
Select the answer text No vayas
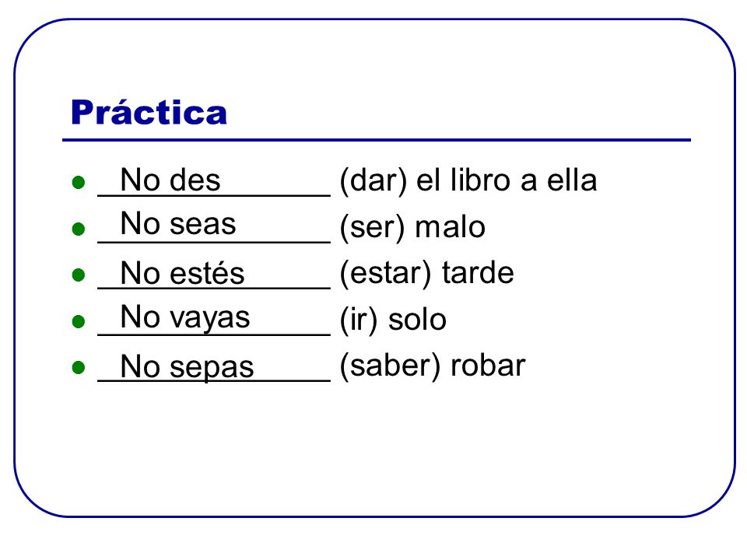pyautogui.click(x=185, y=318)
